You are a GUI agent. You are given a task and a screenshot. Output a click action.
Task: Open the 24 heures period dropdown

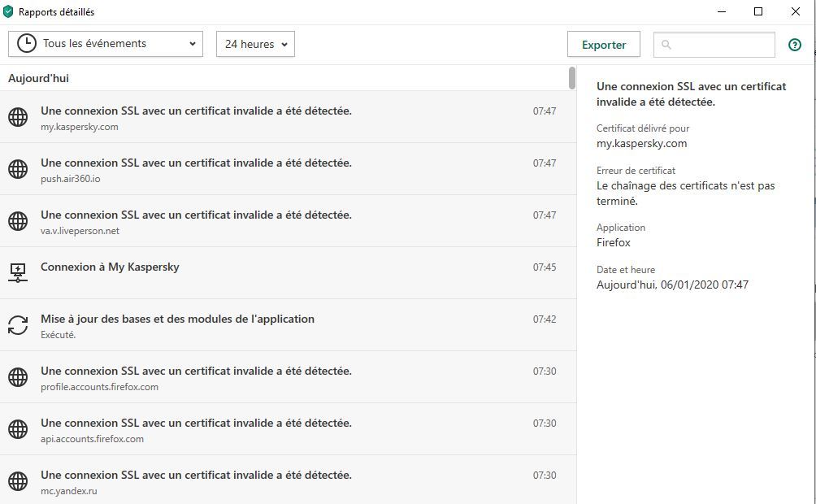255,45
